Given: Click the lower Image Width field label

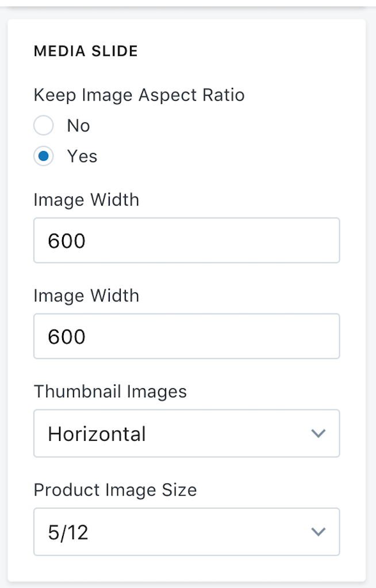Looking at the screenshot, I should [x=86, y=296].
